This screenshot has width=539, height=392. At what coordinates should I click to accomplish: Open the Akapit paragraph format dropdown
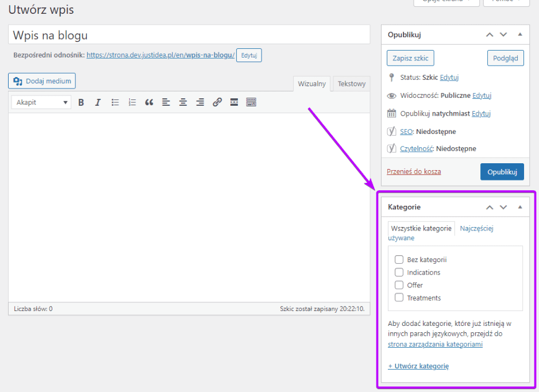coord(42,102)
